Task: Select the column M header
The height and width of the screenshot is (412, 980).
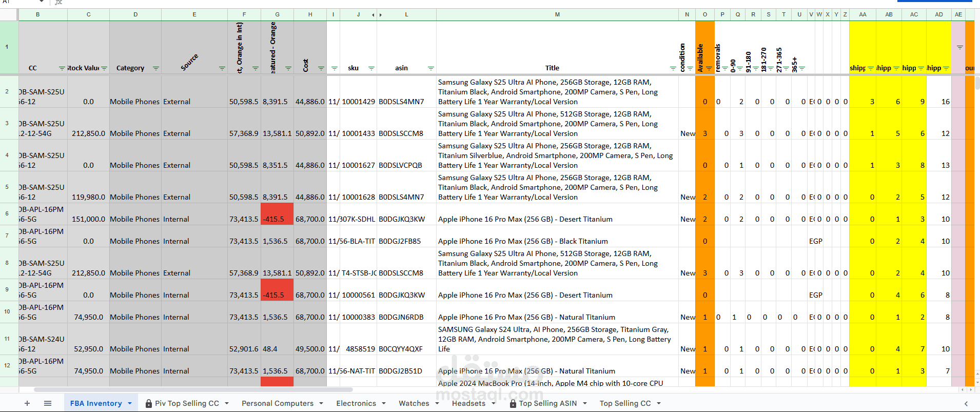Action: (557, 14)
